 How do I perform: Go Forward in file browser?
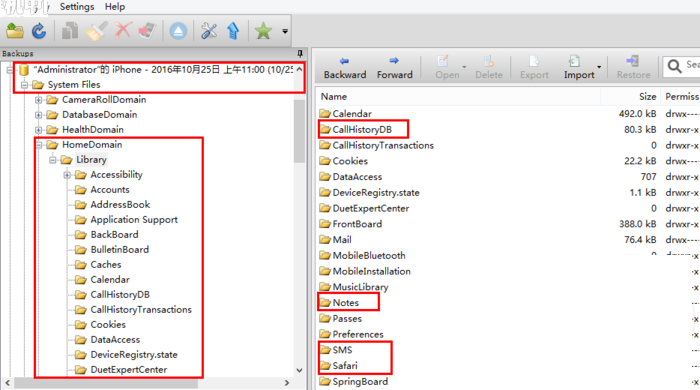click(x=395, y=68)
